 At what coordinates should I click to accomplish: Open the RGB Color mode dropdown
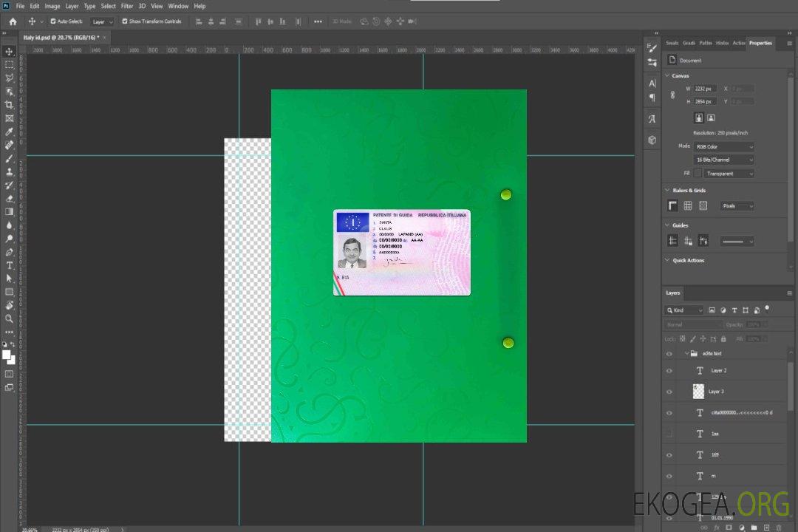[x=723, y=146]
